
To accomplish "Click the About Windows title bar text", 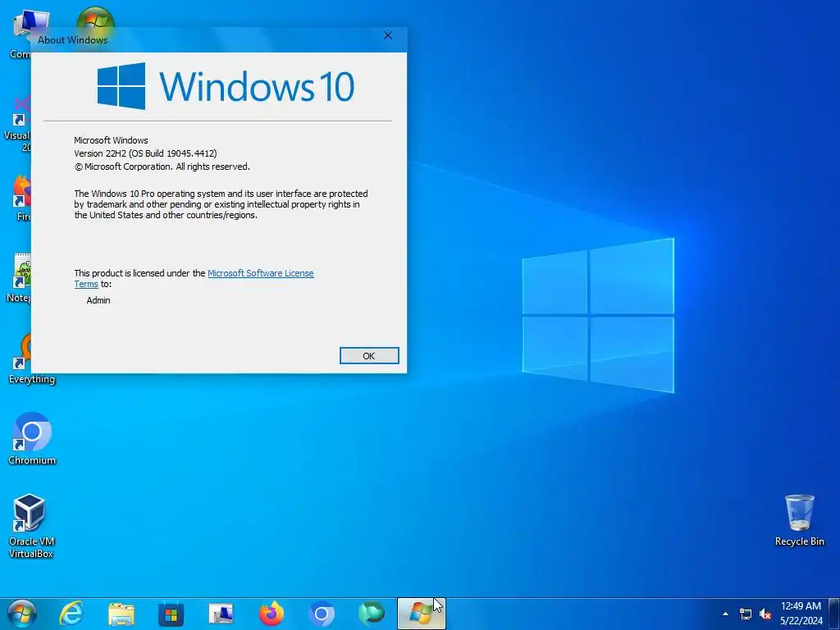I will (72, 40).
